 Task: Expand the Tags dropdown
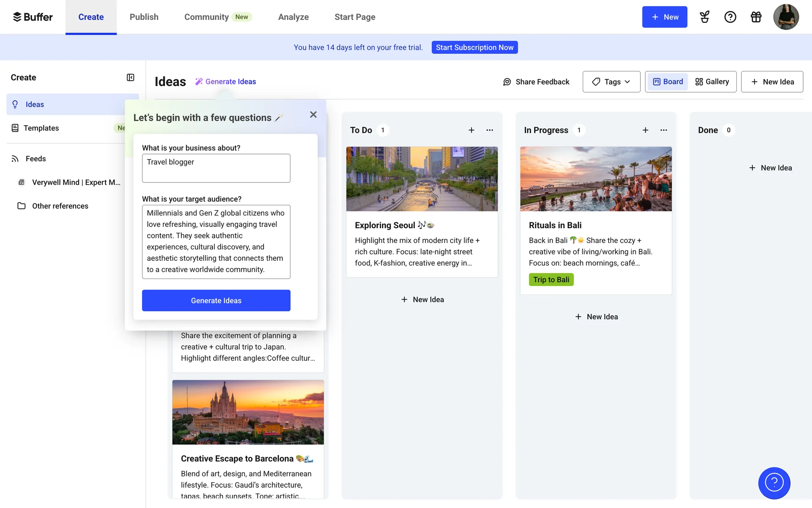611,82
